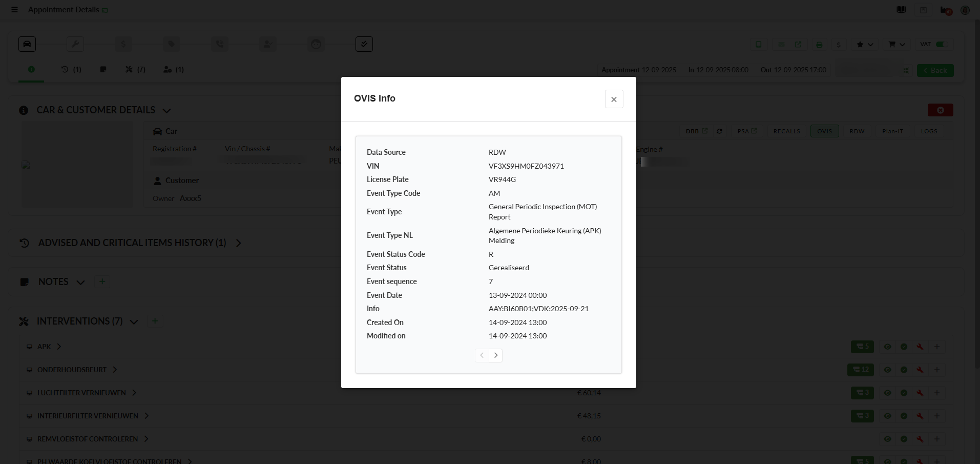The image size is (980, 464).
Task: Click the OVIS button
Action: point(824,131)
